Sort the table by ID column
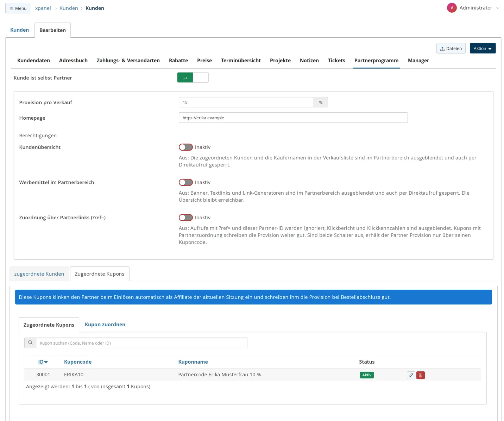The image size is (504, 421). click(x=43, y=362)
